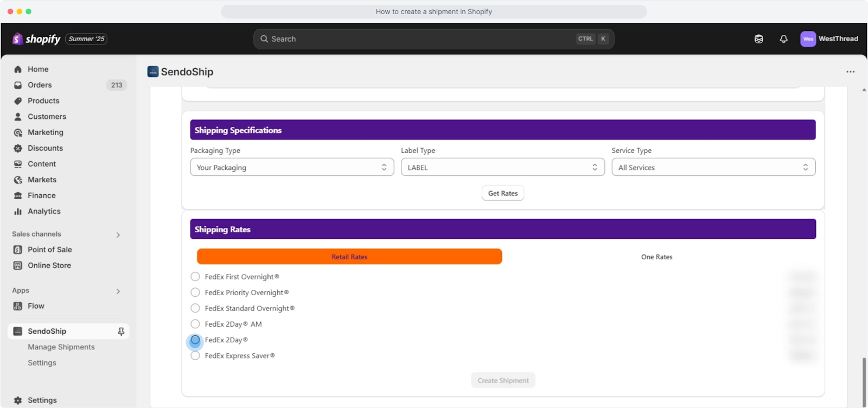Click the Content icon in sidebar
868x408 pixels.
pos(18,164)
